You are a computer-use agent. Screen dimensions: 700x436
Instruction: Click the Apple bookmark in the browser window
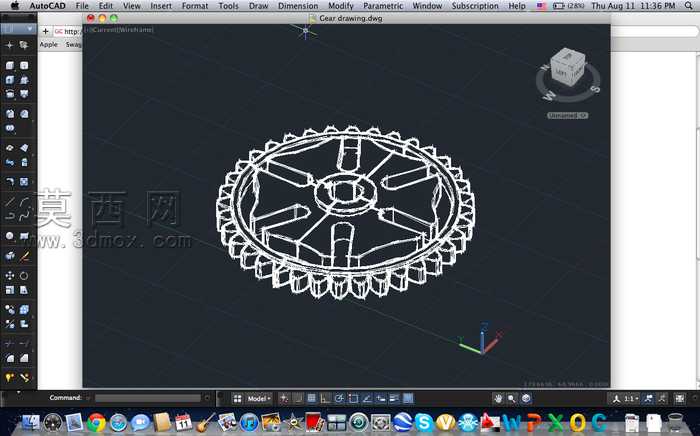click(49, 44)
